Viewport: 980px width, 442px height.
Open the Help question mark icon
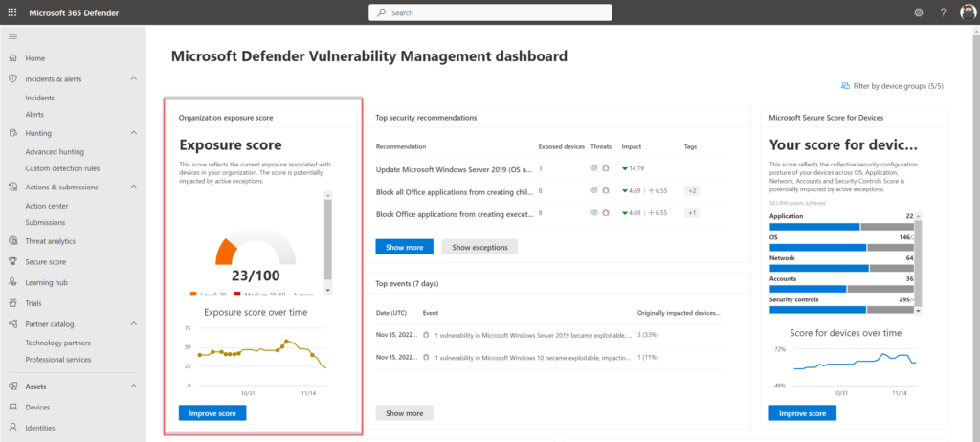(x=943, y=12)
